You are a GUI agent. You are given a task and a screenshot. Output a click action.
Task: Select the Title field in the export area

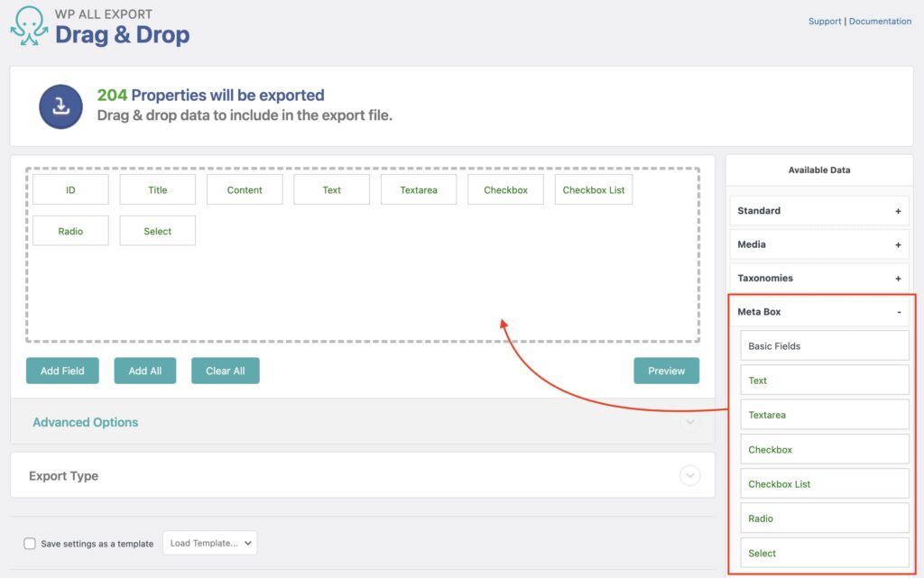coord(157,189)
